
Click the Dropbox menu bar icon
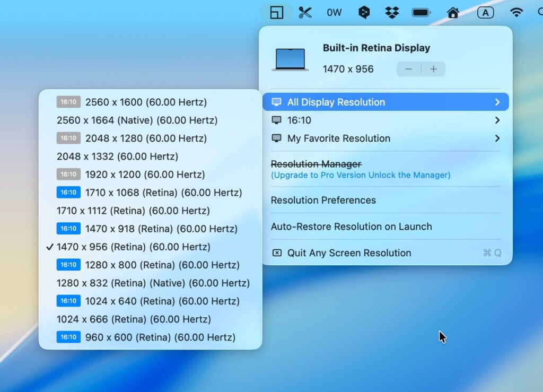pos(392,12)
